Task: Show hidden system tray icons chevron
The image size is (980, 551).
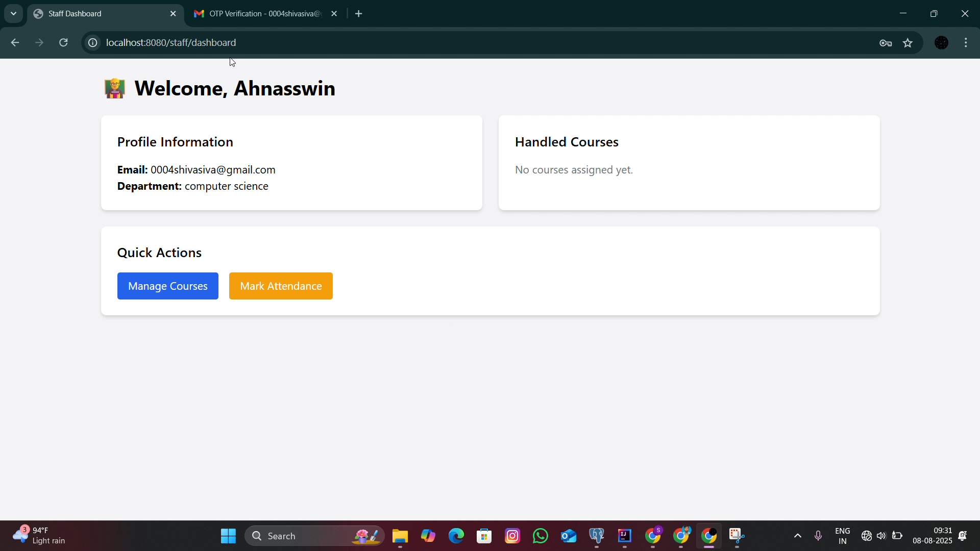Action: click(798, 536)
